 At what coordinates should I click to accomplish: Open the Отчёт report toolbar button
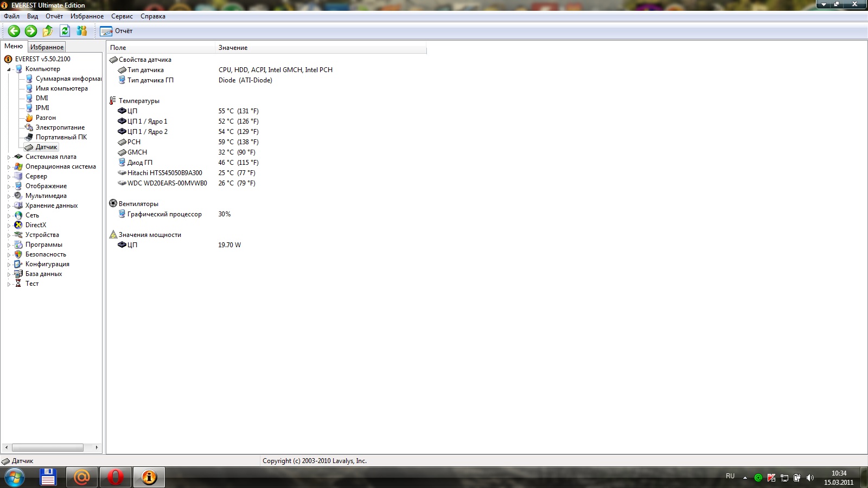click(116, 31)
